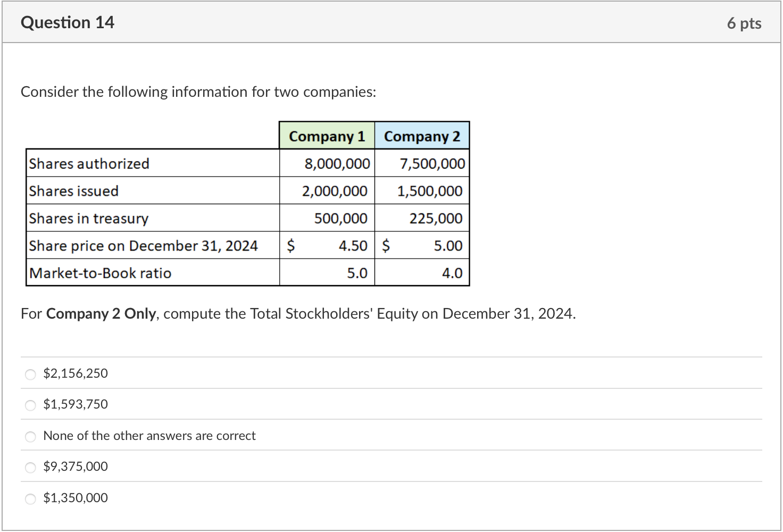Click the Company 1 column header
Image resolution: width=783 pixels, height=532 pixels.
point(327,136)
